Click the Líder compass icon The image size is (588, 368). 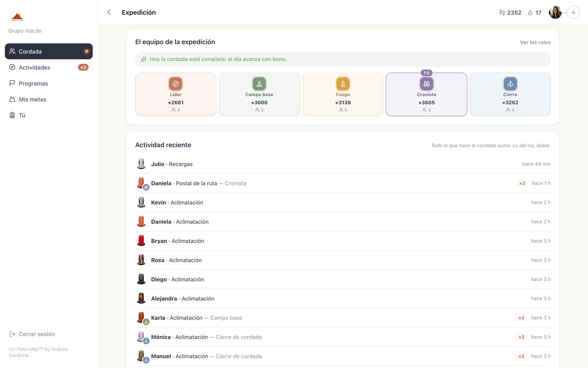[175, 84]
